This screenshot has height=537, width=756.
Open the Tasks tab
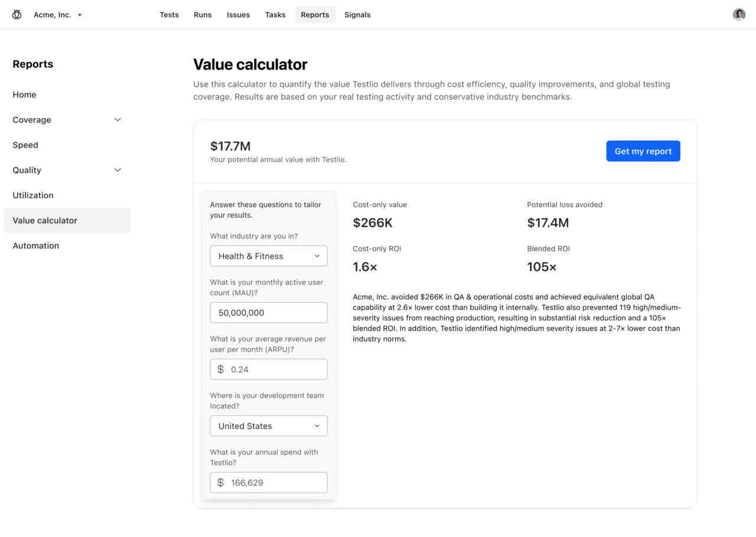tap(275, 15)
